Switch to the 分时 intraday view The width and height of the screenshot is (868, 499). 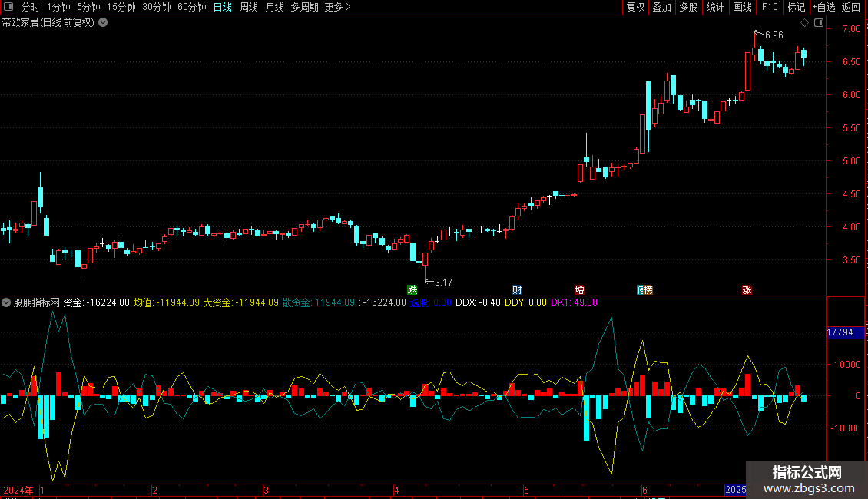pos(31,7)
